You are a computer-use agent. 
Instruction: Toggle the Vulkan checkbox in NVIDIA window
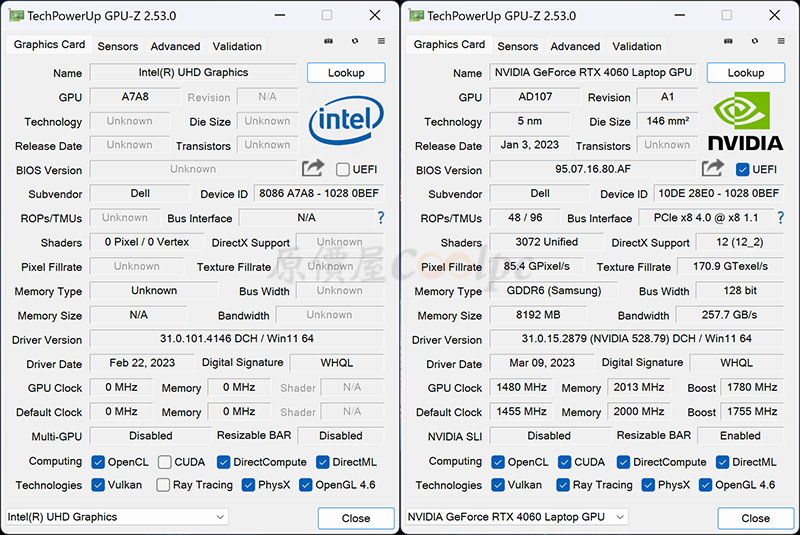pos(498,485)
